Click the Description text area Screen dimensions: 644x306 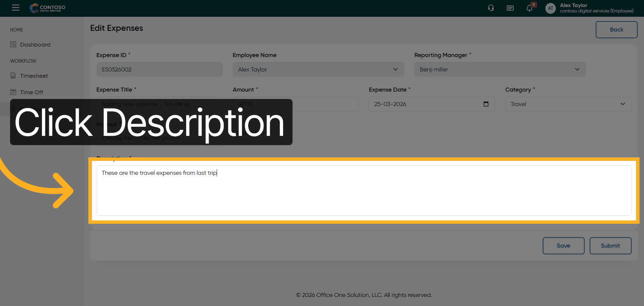pos(364,191)
